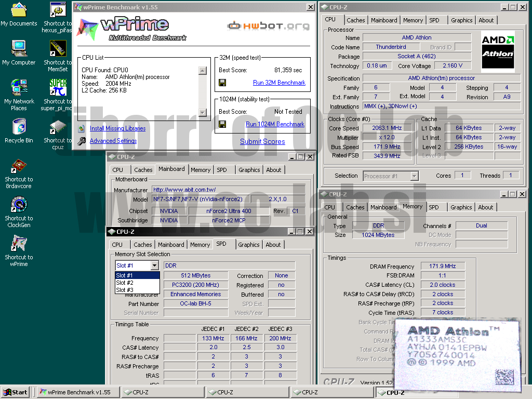The image size is (532, 399).
Task: Click CPU List scrollbar up arrow
Action: pyautogui.click(x=203, y=71)
